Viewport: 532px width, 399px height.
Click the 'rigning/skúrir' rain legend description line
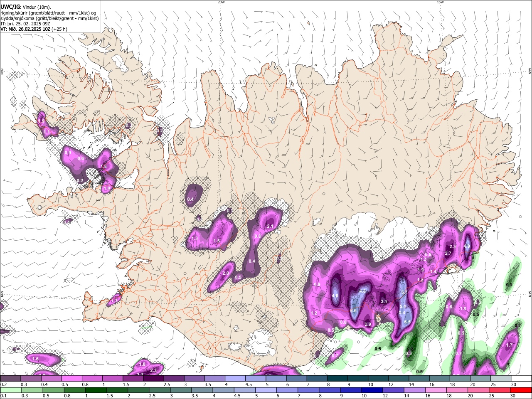click(48, 13)
